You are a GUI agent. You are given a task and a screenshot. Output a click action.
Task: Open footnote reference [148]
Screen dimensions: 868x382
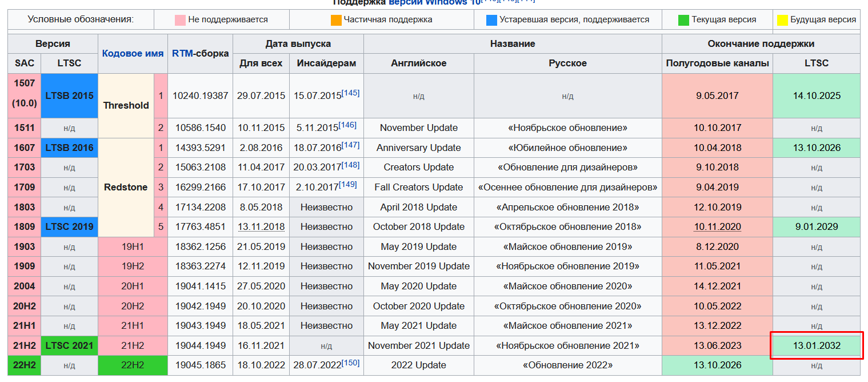[350, 165]
